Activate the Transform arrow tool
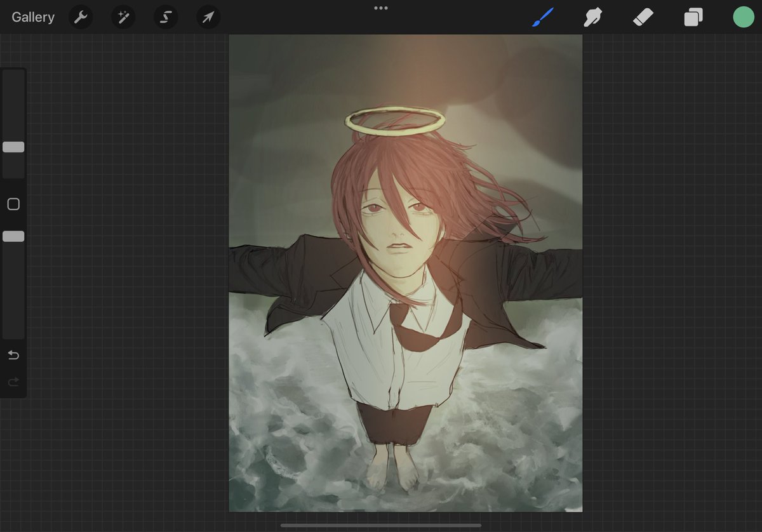 pyautogui.click(x=208, y=17)
